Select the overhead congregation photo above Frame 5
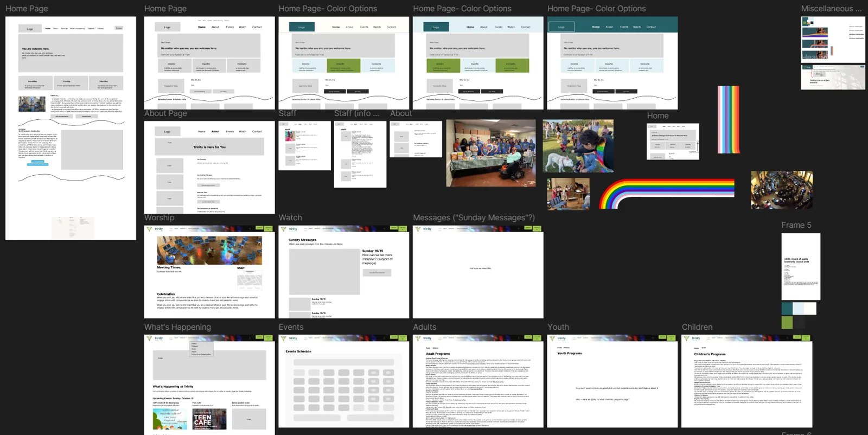The image size is (868, 435). coord(782,190)
